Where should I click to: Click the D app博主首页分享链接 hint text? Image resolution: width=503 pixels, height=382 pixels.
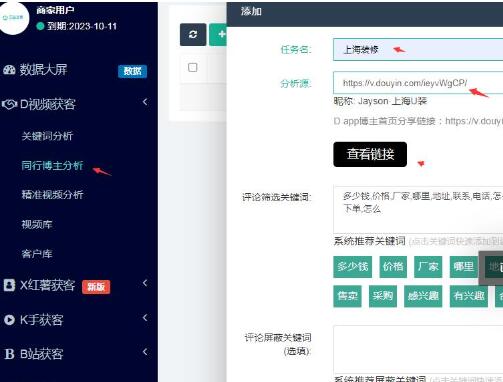pos(418,121)
